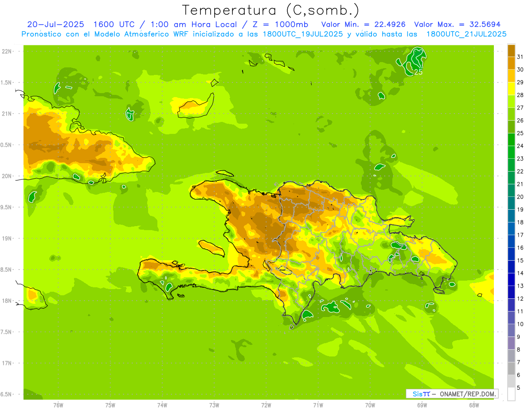Screen dimensions: 532x411
Task: Click the "26" label on the color scale
Action: click(x=520, y=121)
